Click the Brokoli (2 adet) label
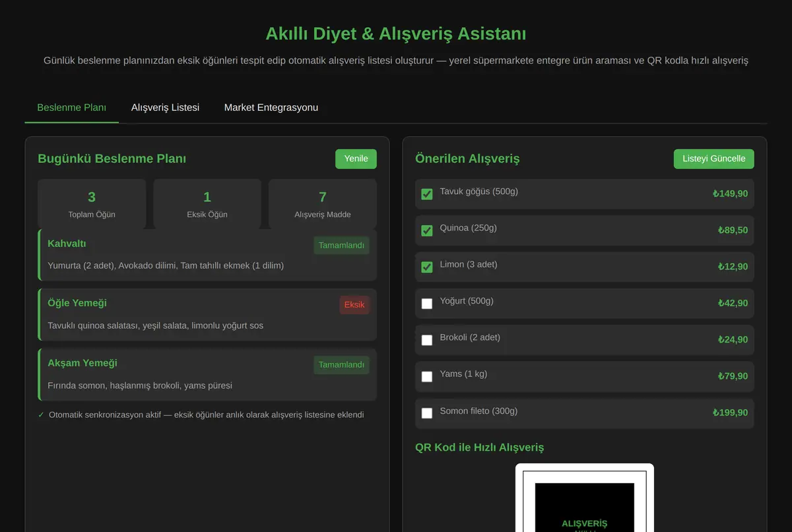 pos(470,337)
